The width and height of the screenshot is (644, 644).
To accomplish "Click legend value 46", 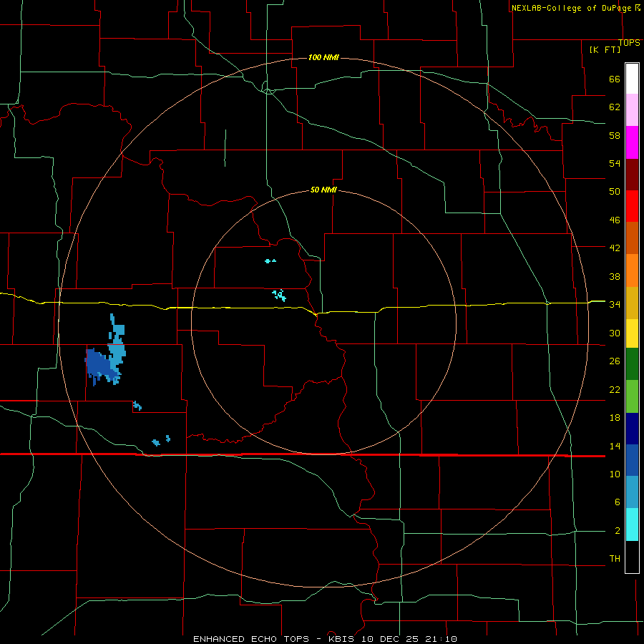I will click(x=615, y=220).
